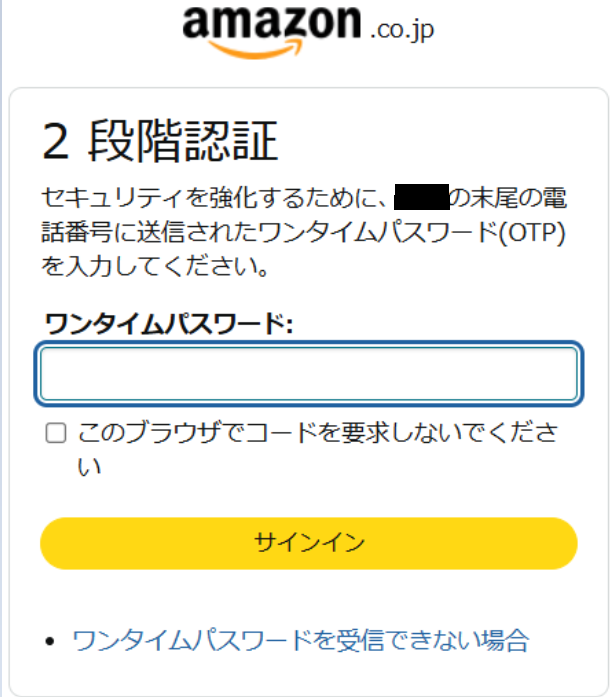Click the letter 'a' starting amazon logo
This screenshot has width=612, height=697.
tap(195, 23)
